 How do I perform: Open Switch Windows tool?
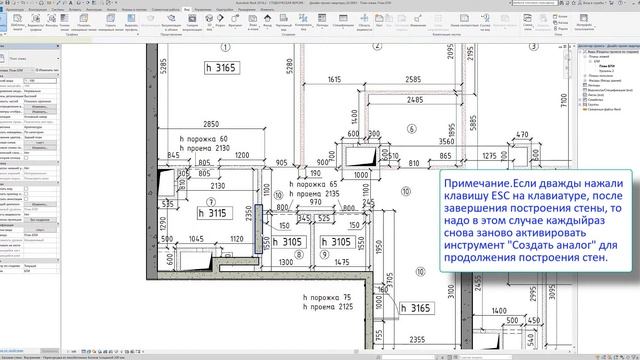527,22
